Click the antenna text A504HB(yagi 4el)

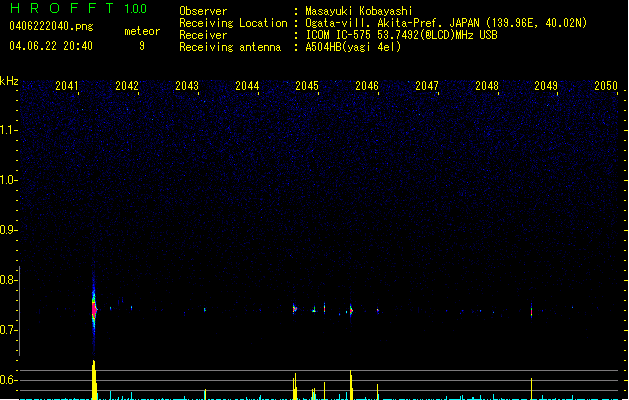click(353, 47)
